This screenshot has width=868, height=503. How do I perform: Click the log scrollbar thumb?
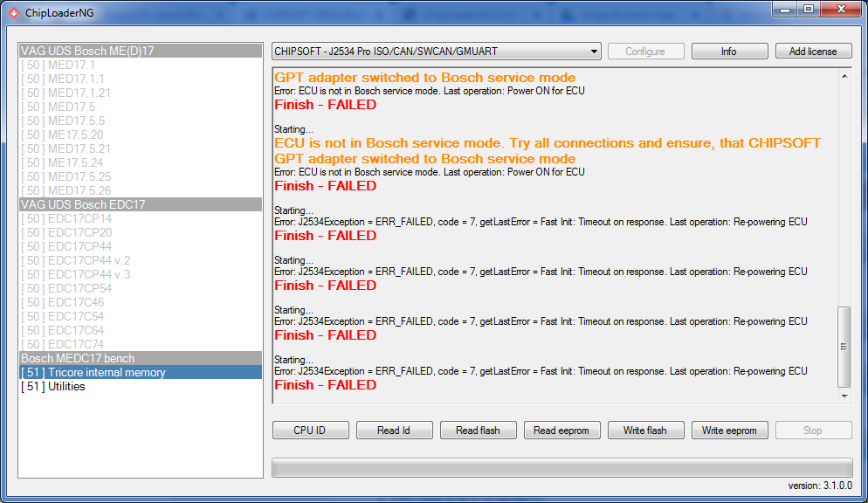click(x=844, y=347)
